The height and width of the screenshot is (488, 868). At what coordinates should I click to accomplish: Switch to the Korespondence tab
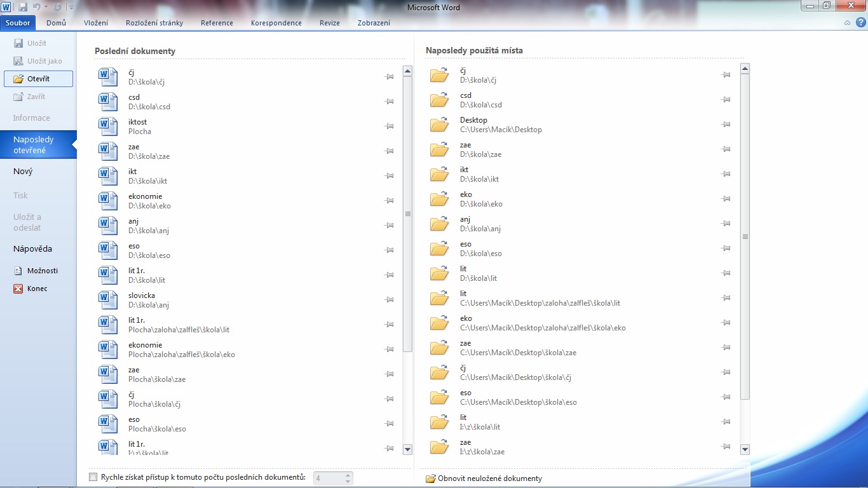tap(276, 23)
